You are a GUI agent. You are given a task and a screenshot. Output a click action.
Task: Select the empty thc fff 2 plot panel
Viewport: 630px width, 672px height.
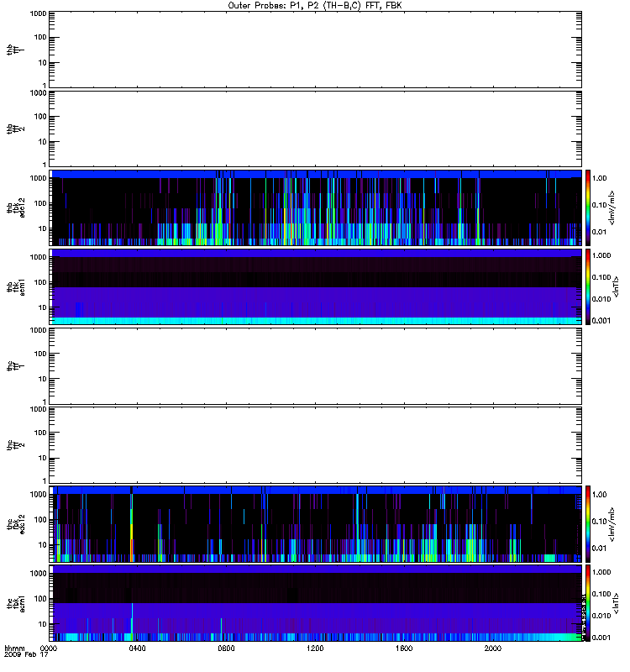point(316,445)
